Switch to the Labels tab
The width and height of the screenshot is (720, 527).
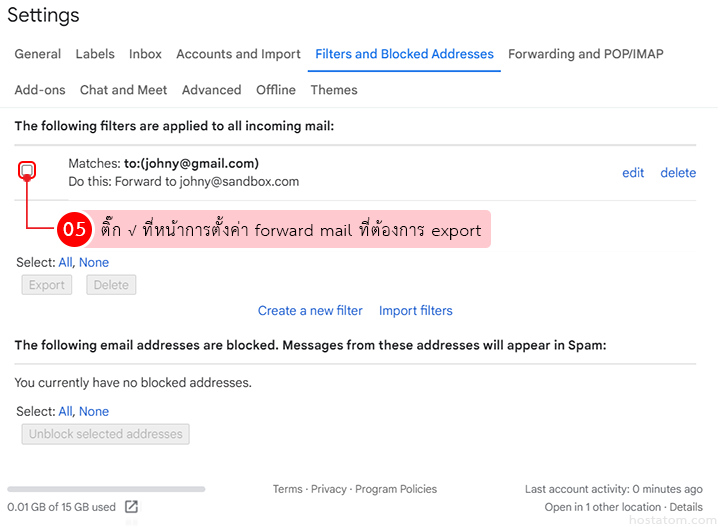(x=95, y=54)
